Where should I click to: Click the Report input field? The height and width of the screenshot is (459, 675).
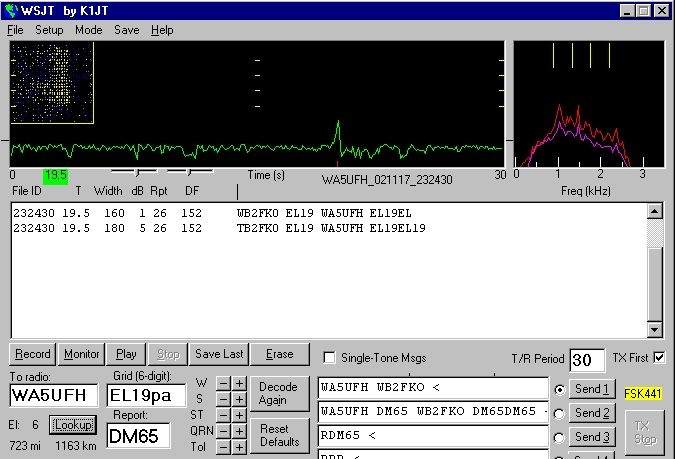click(138, 436)
